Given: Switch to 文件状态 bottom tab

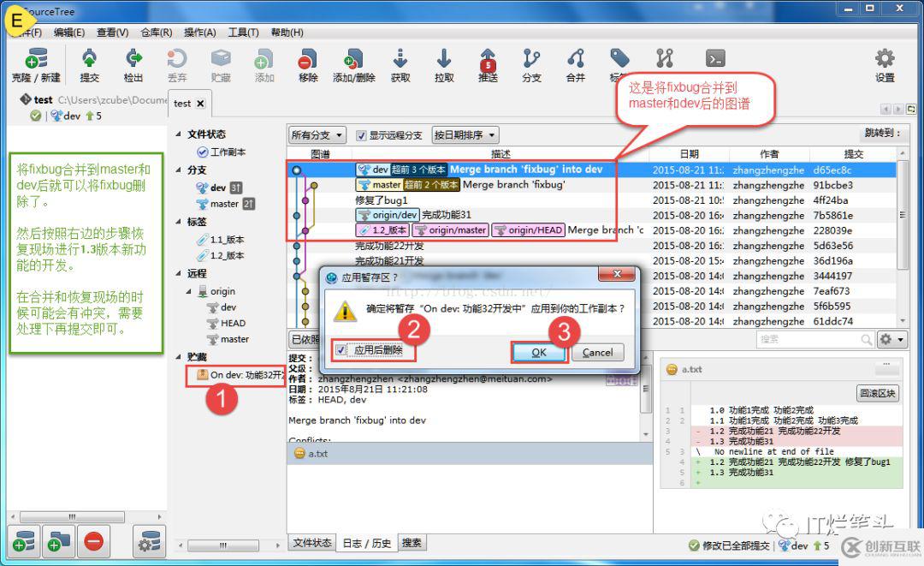Looking at the screenshot, I should click(311, 542).
